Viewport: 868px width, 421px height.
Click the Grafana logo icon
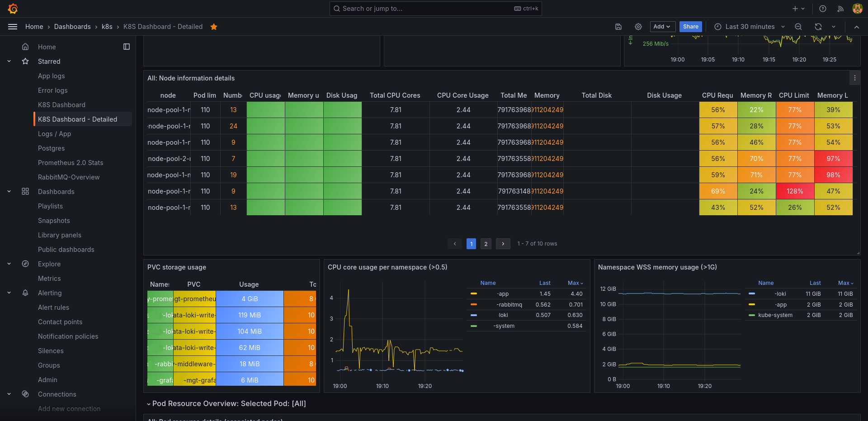13,9
